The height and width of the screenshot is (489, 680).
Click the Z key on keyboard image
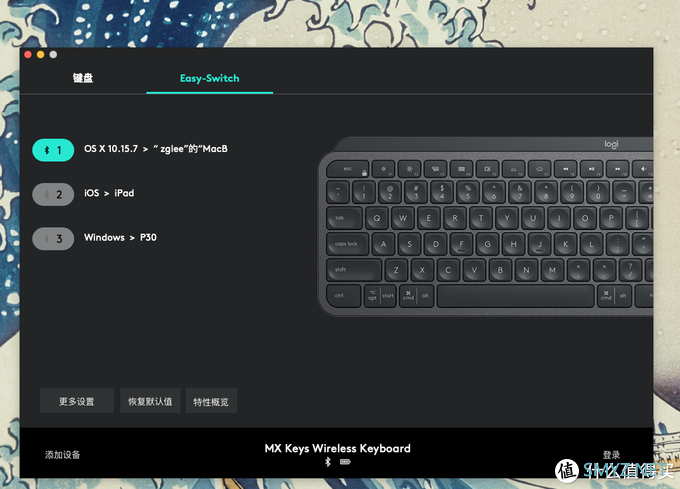396,270
